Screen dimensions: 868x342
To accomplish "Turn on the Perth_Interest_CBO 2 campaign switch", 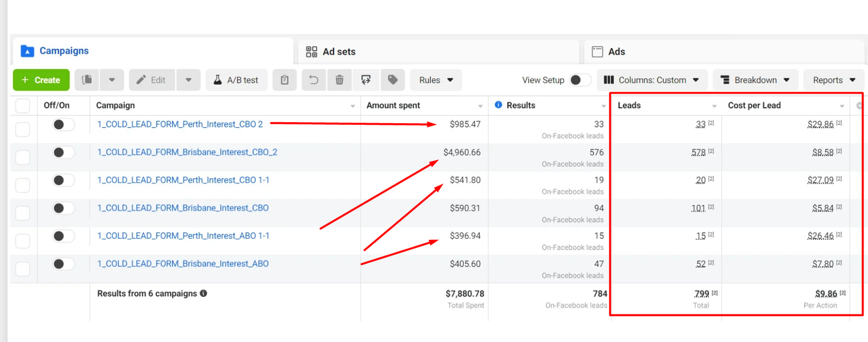I will 63,124.
